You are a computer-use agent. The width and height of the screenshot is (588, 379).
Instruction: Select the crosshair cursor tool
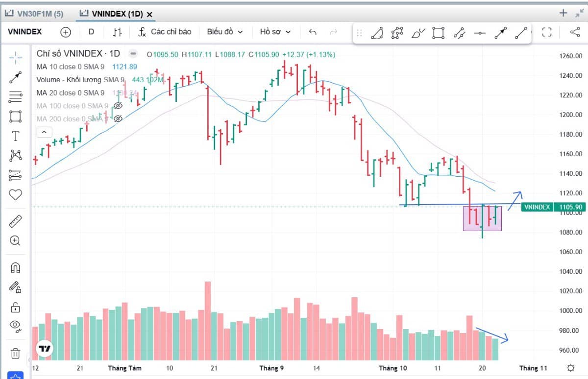click(16, 58)
